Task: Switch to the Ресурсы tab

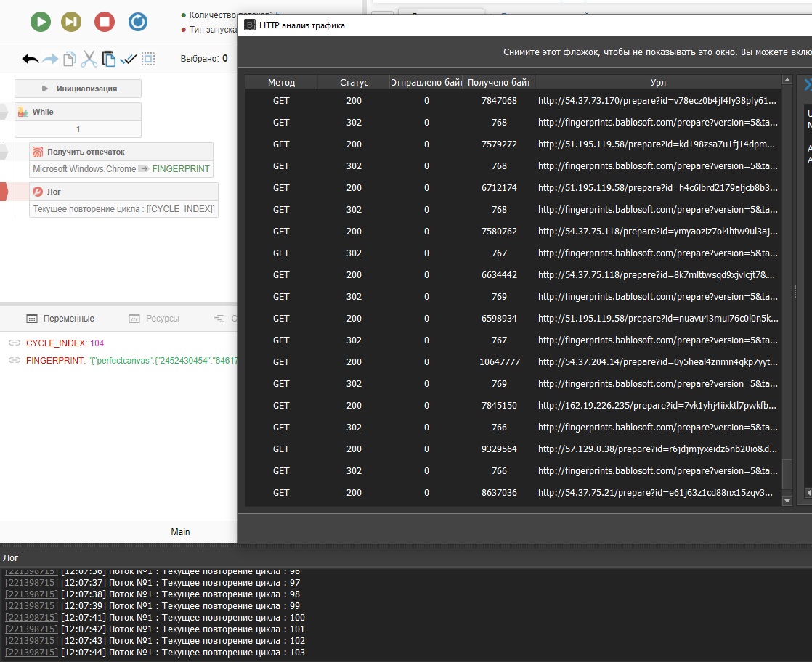Action: tap(154, 319)
